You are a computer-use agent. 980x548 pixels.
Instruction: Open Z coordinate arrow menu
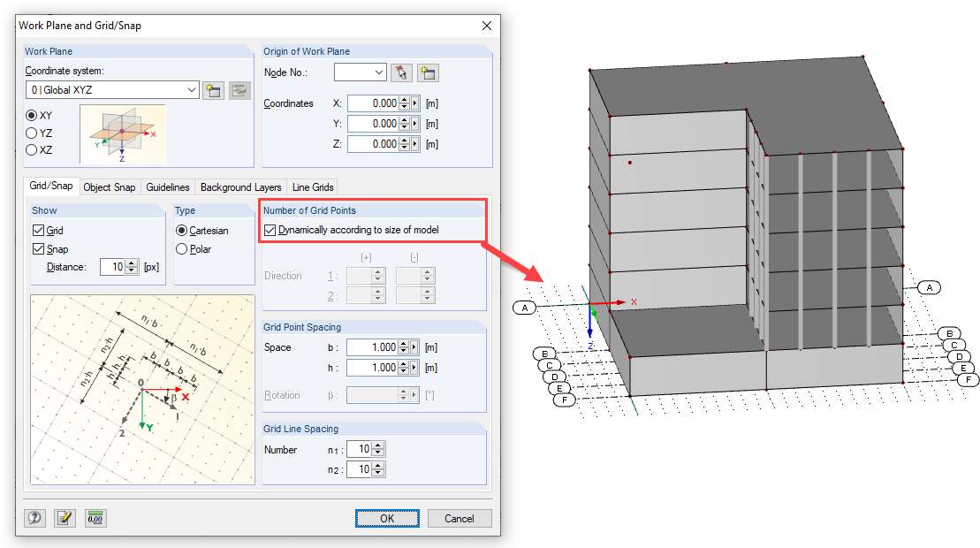pos(415,144)
